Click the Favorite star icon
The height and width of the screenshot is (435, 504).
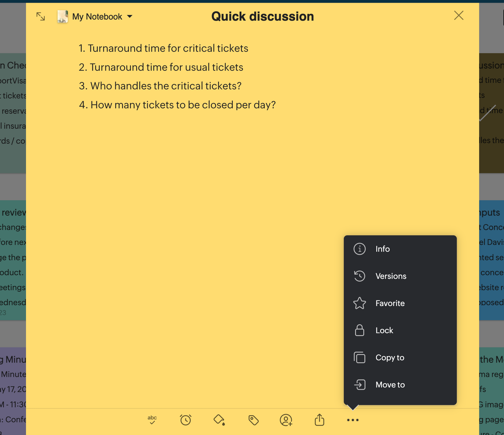point(360,303)
